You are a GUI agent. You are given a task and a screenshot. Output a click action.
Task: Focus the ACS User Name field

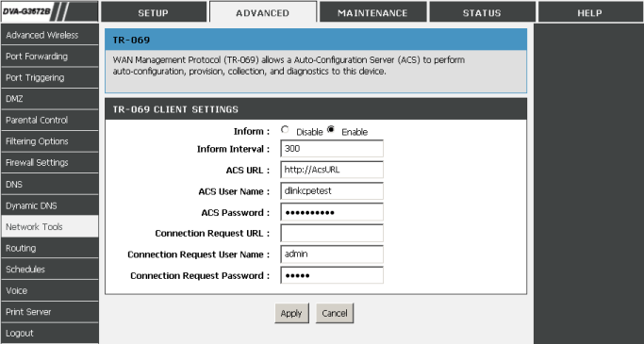pyautogui.click(x=332, y=191)
